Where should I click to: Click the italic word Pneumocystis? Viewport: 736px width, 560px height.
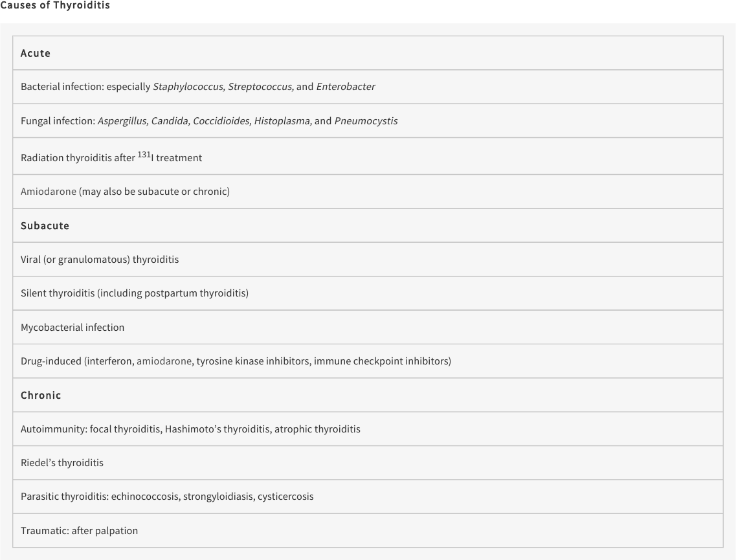pyautogui.click(x=366, y=121)
